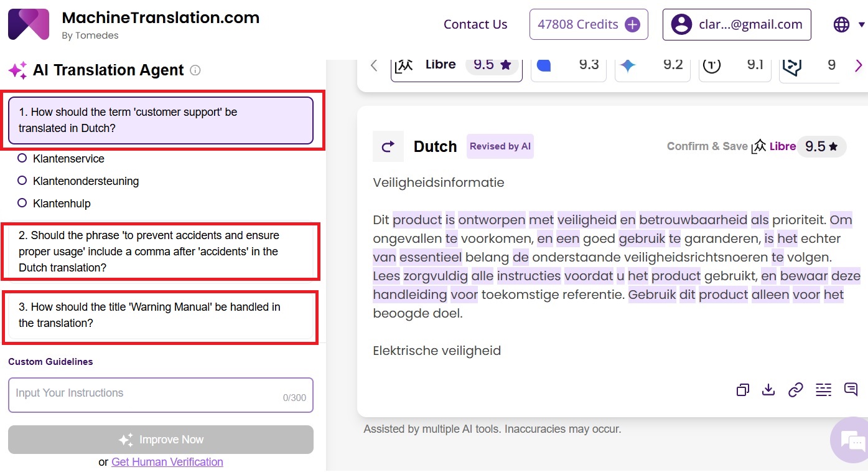This screenshot has height=472, width=868.
Task: Select the Libre 9.5 engine tab
Action: (456, 65)
